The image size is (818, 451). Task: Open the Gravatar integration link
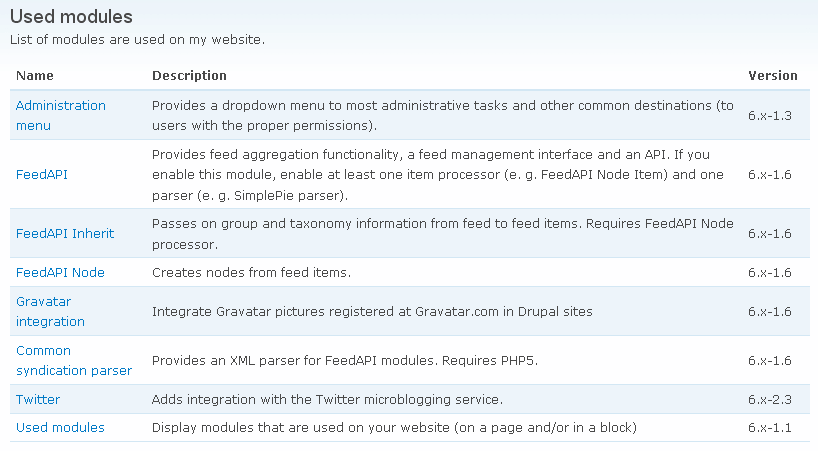(x=50, y=311)
